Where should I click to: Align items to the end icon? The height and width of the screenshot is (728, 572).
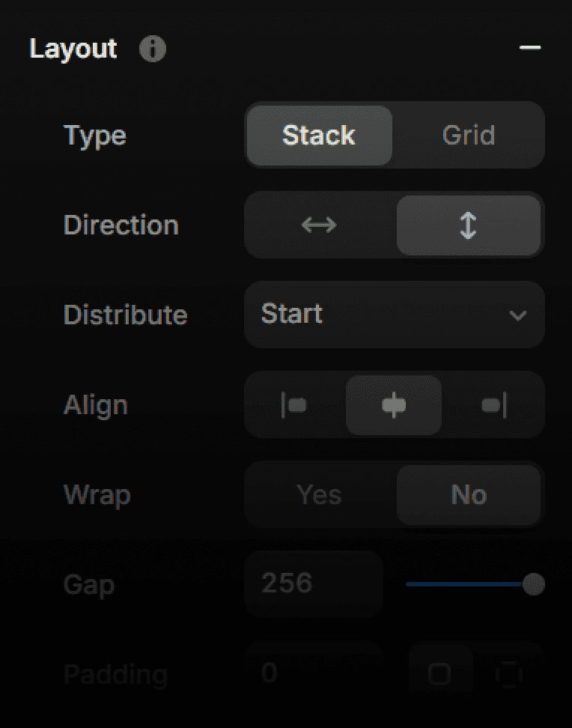click(494, 405)
